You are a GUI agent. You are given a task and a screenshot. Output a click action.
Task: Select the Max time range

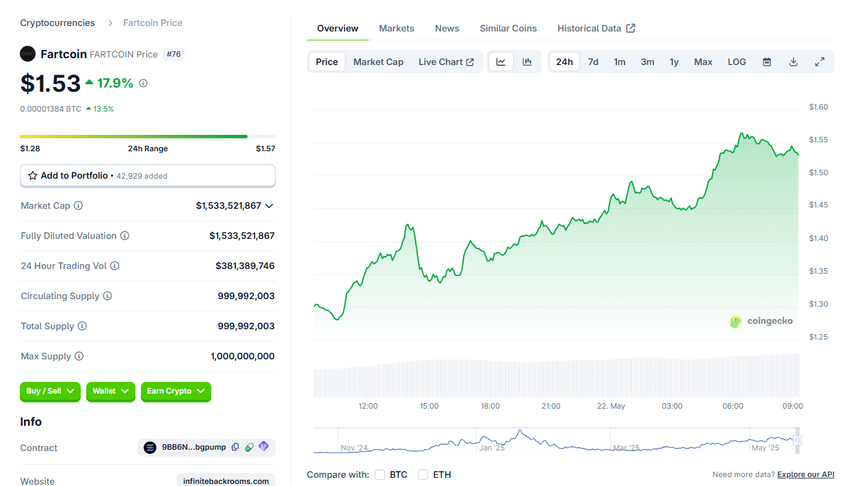click(x=703, y=62)
